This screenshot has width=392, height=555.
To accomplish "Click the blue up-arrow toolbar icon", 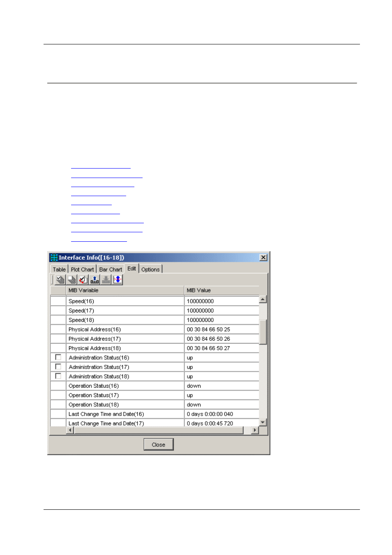I will 95,280.
